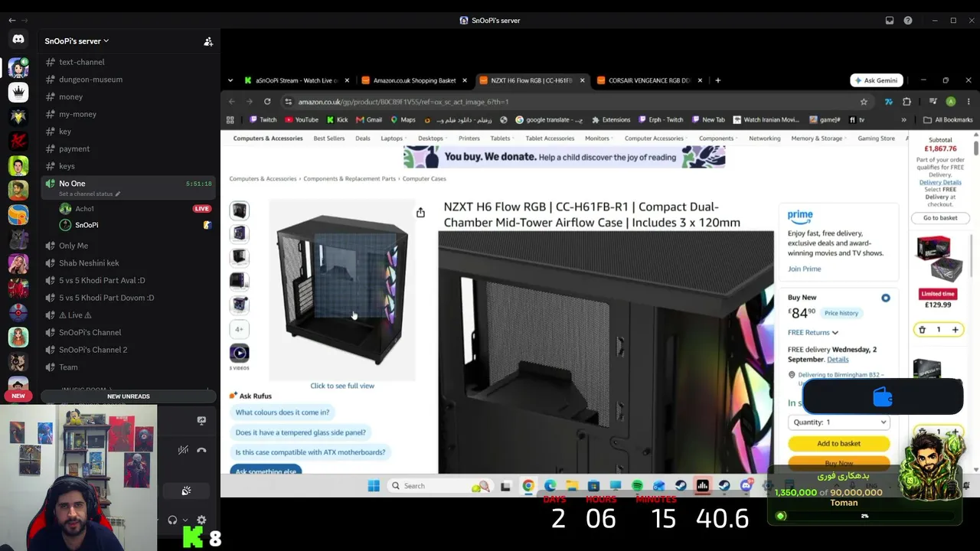Switch to the CORSAIR VENGEANCE RGB tab

(649, 80)
